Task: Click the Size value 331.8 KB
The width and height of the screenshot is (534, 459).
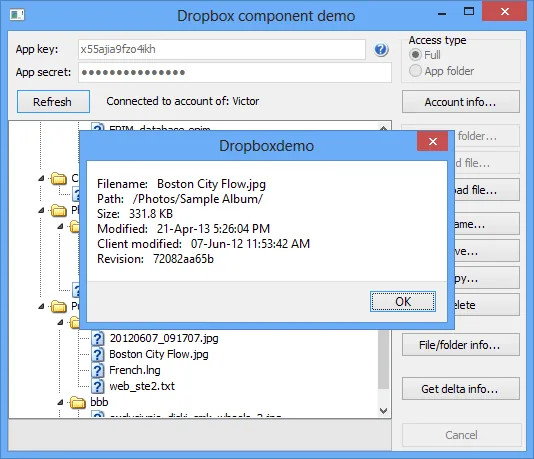Action: (151, 214)
